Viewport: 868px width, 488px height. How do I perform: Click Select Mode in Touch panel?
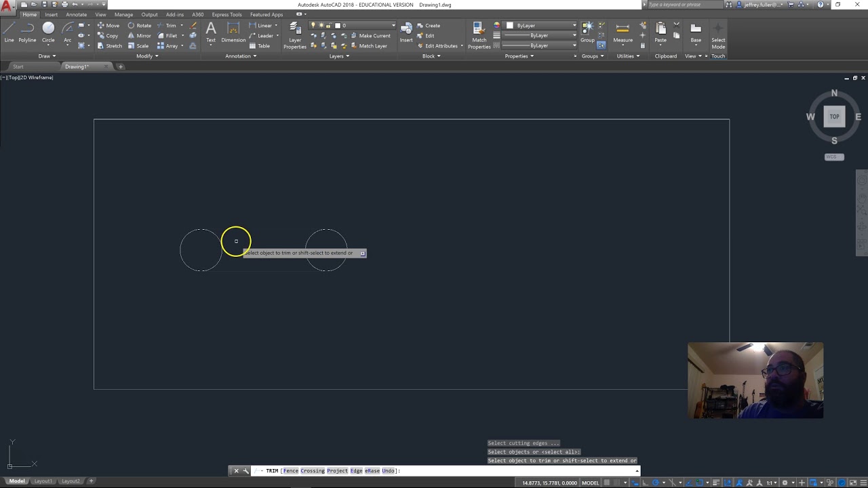[x=718, y=35]
